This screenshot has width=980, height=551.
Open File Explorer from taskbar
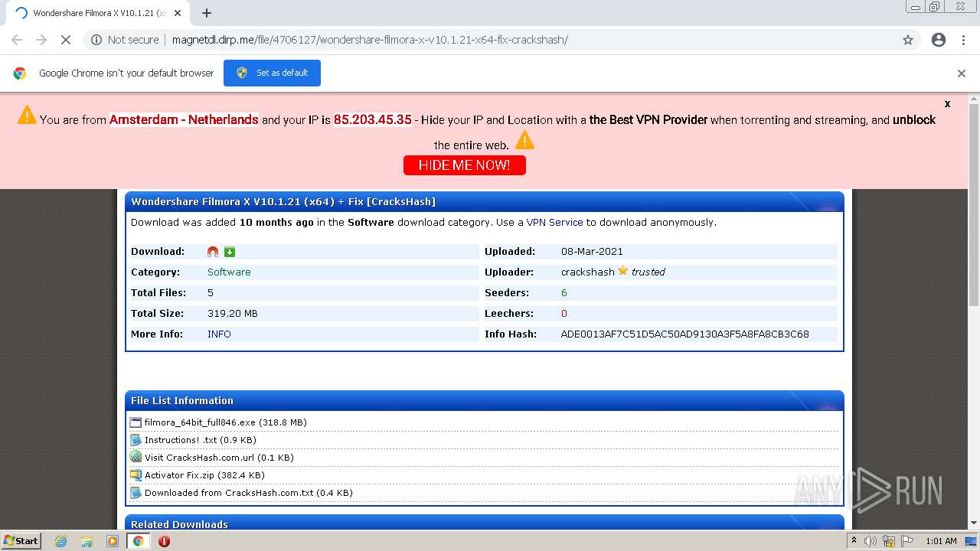point(87,541)
